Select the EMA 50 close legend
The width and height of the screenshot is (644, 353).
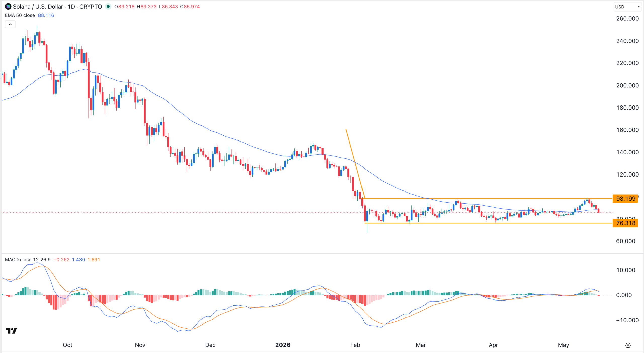20,15
